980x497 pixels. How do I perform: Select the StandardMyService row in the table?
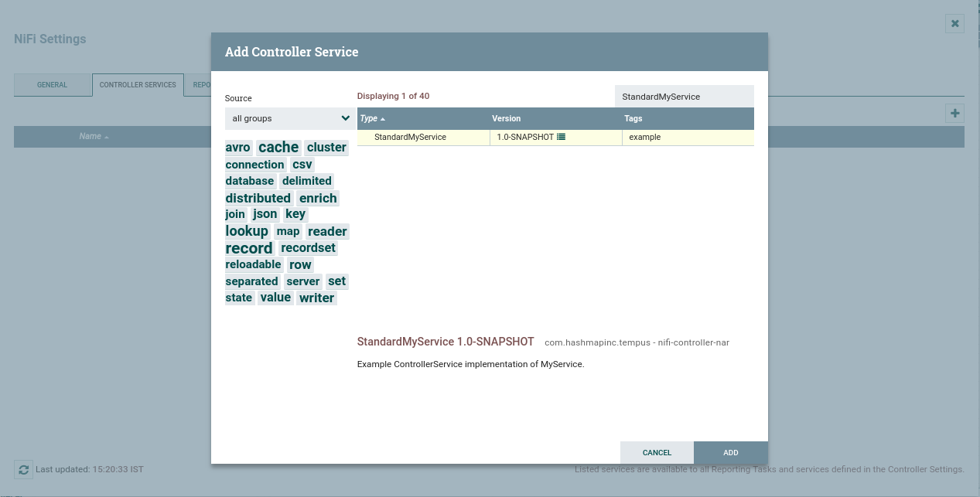[x=555, y=137]
